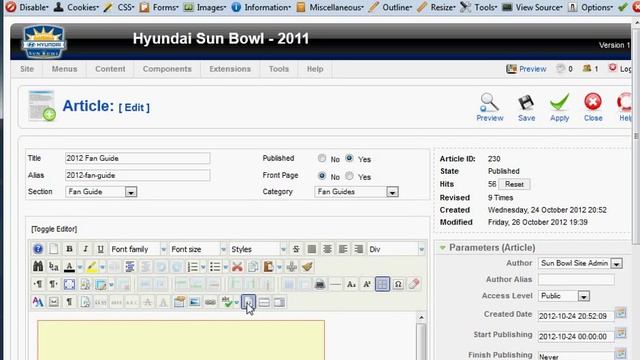Set Published to Yes

(349, 158)
